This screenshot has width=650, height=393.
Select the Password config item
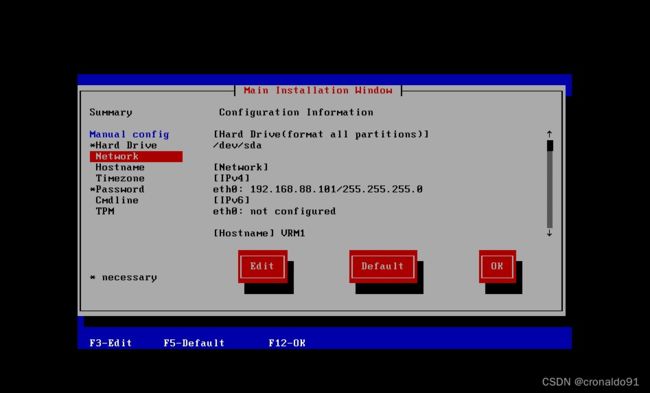[117, 189]
